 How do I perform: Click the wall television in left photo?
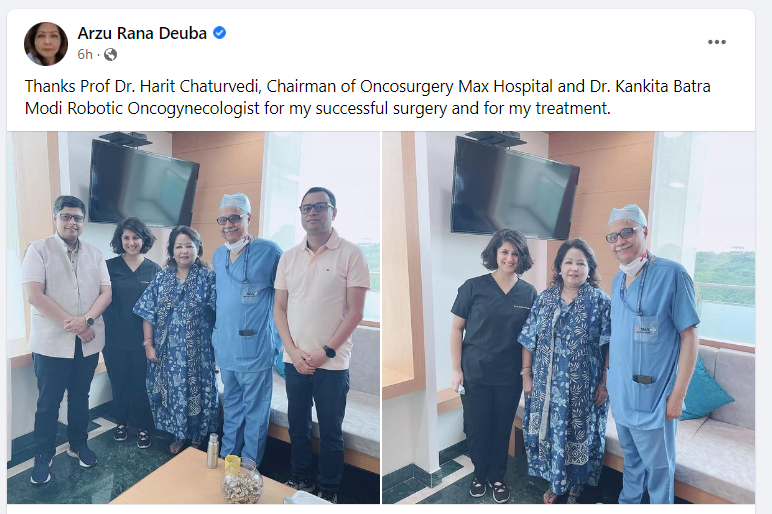(144, 183)
